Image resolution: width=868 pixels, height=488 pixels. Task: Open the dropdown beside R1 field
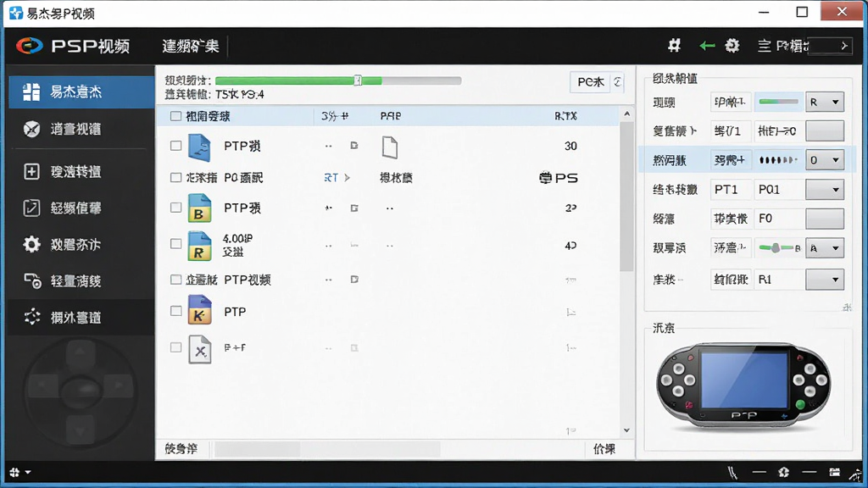825,280
